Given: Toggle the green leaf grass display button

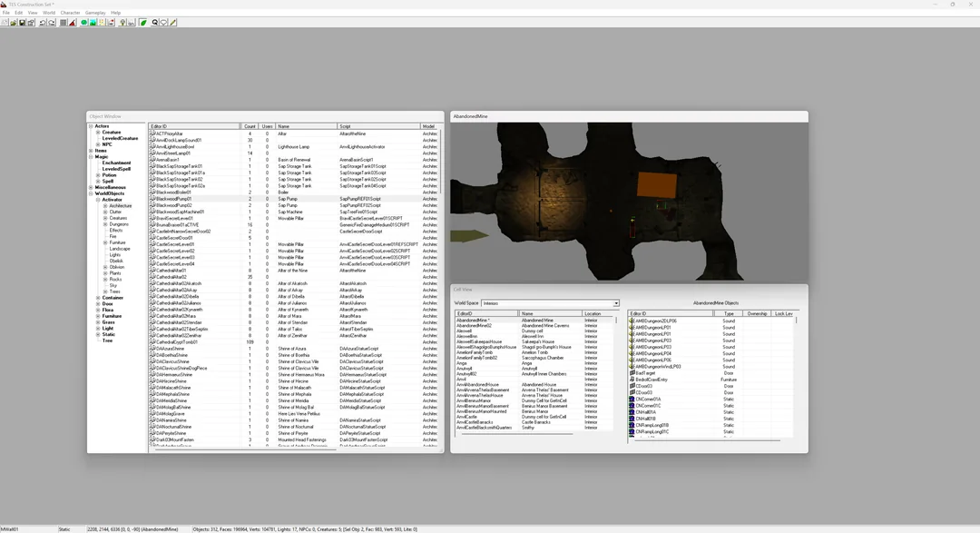Looking at the screenshot, I should point(143,23).
